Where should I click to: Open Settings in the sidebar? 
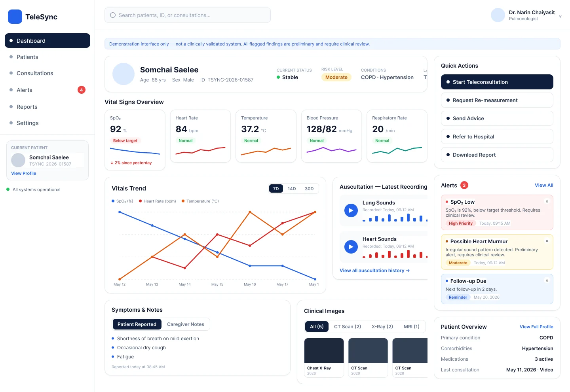tap(47, 123)
